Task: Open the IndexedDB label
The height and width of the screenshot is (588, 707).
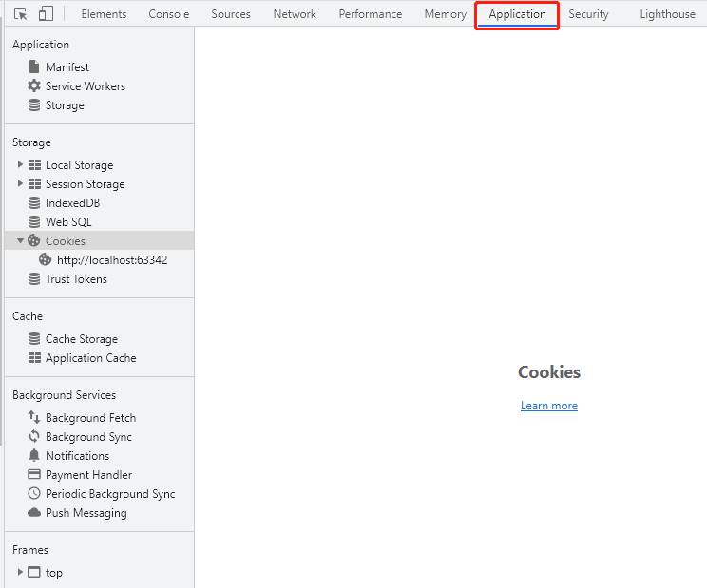Action: pyautogui.click(x=72, y=203)
